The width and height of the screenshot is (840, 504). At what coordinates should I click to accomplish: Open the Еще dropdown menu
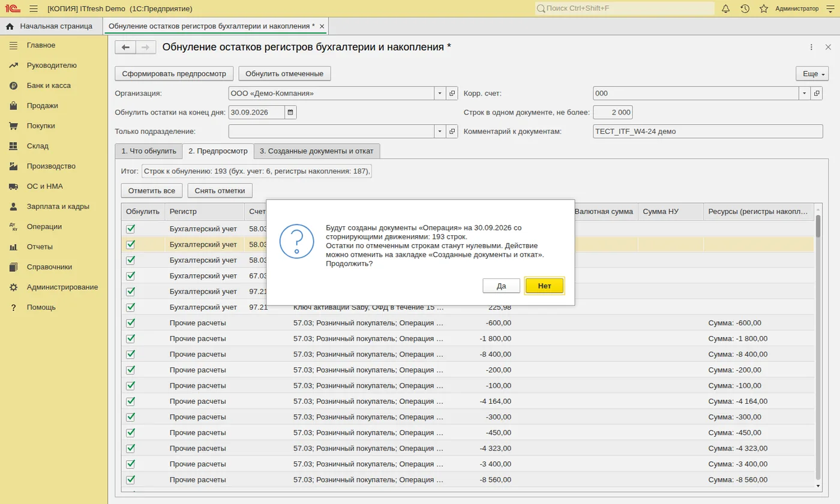tap(811, 74)
